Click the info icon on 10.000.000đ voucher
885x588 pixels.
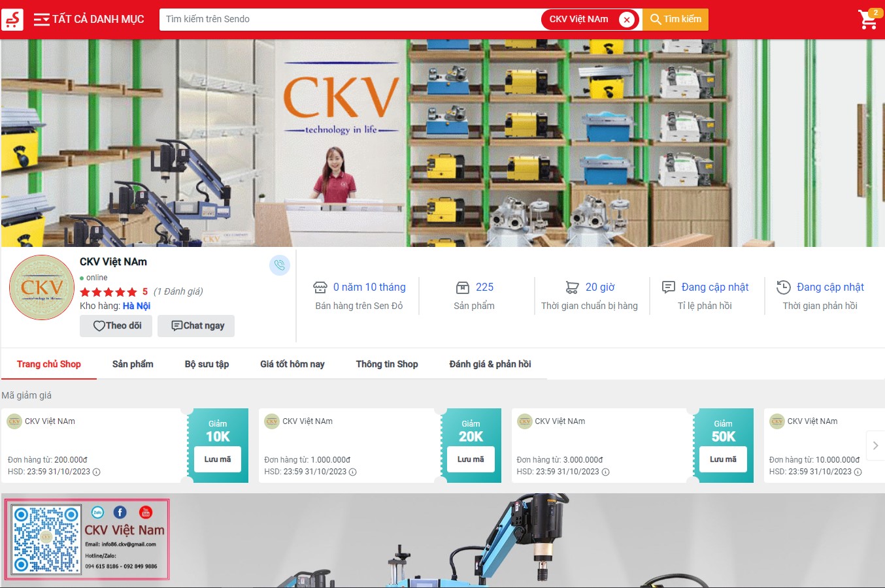coord(858,472)
